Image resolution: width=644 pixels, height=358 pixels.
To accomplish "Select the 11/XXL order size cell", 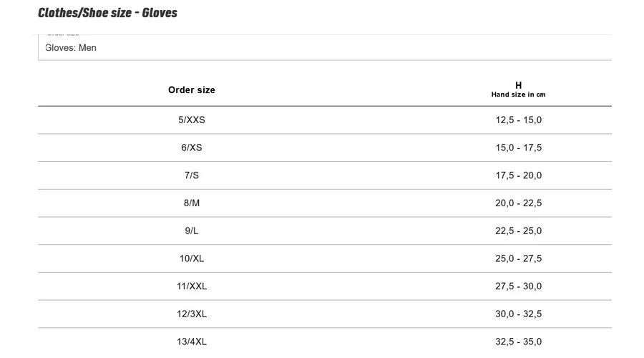I will (191, 286).
